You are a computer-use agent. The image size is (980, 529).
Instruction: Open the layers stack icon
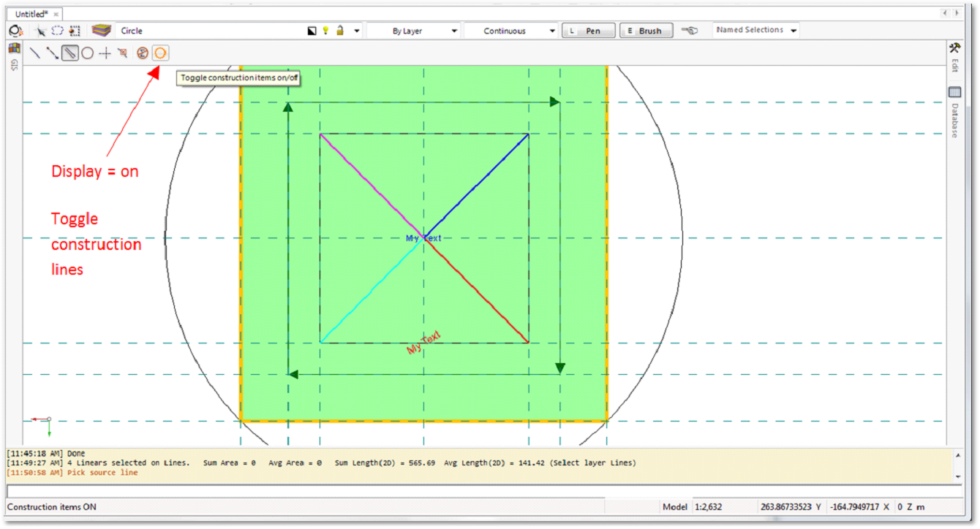tap(102, 31)
